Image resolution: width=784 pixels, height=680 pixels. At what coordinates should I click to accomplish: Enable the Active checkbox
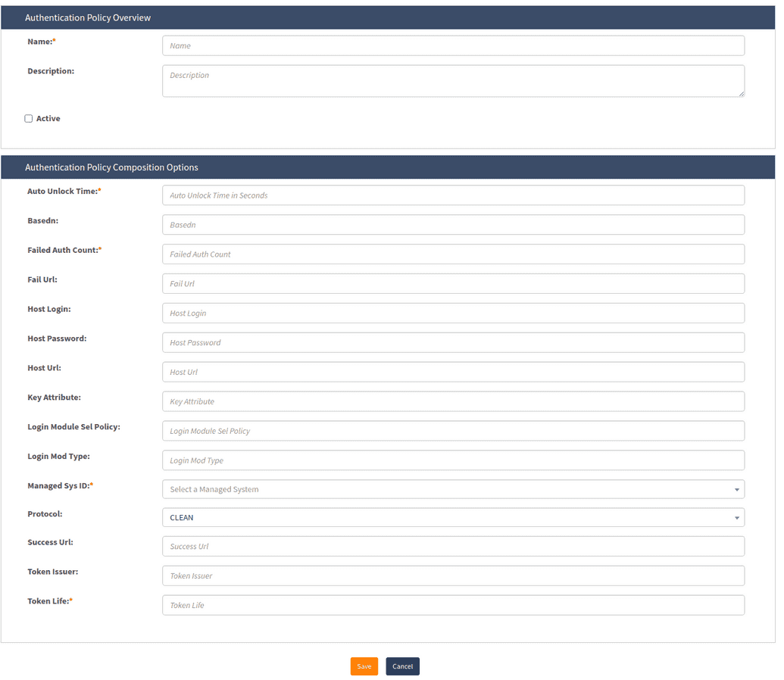pos(29,119)
